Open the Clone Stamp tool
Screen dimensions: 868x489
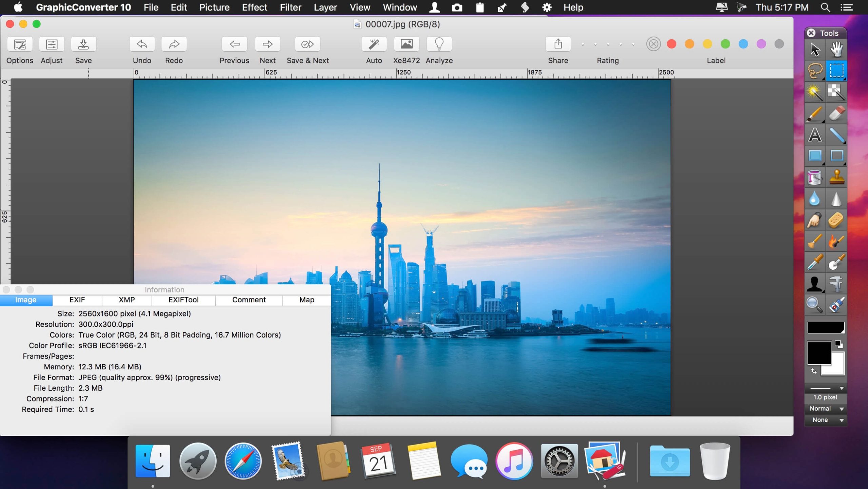836,177
